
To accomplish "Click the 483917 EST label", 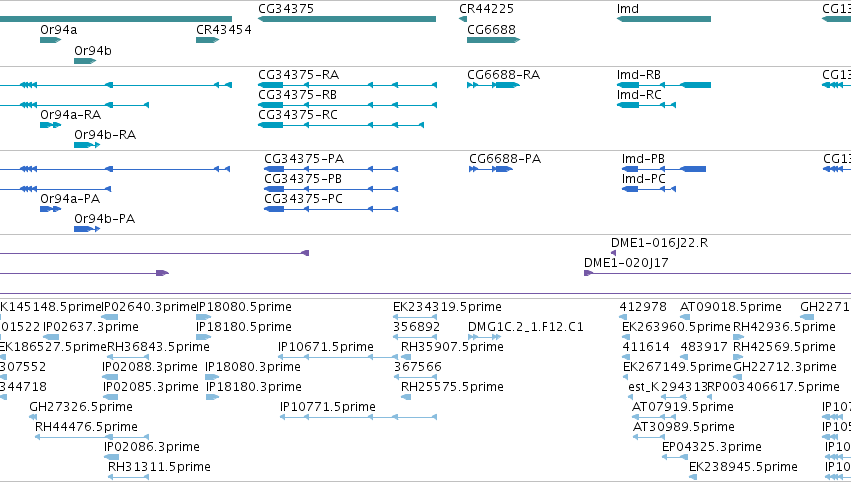I will click(703, 347).
